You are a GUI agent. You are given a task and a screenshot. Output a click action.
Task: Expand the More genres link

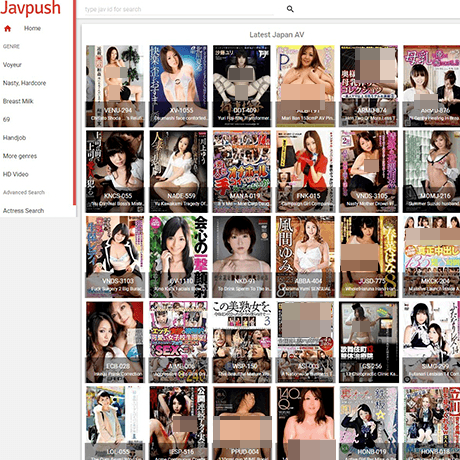[x=20, y=156]
